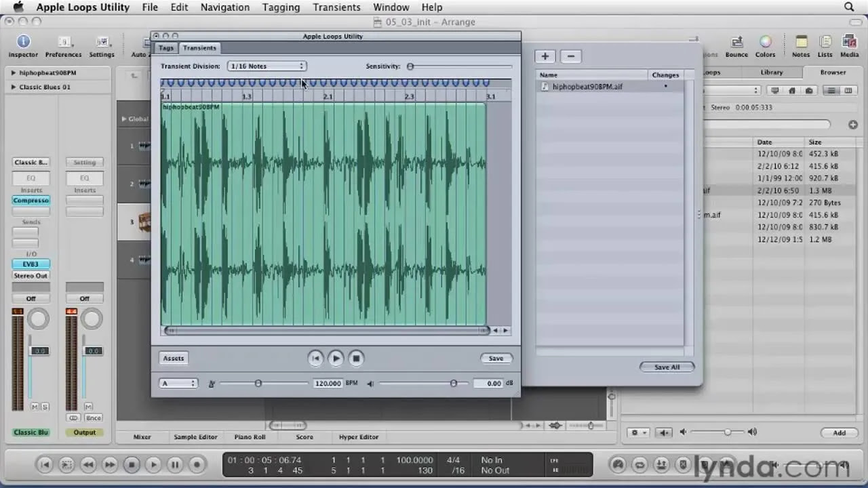The width and height of the screenshot is (868, 488).
Task: Click the minus button to remove a file
Action: point(571,56)
